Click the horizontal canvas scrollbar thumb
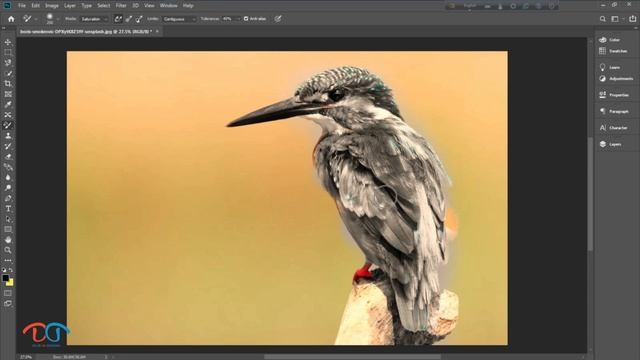 tap(352, 357)
